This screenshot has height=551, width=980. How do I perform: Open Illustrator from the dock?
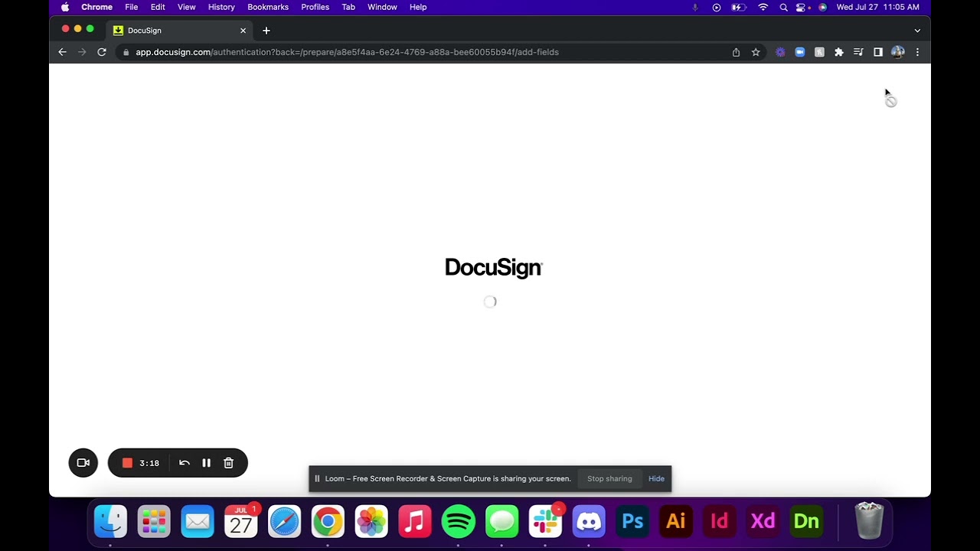(676, 522)
